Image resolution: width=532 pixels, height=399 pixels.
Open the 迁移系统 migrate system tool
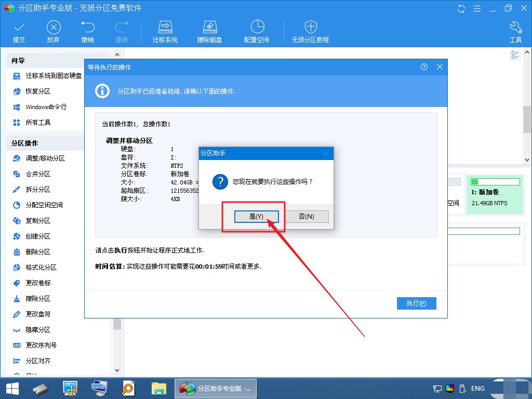165,32
